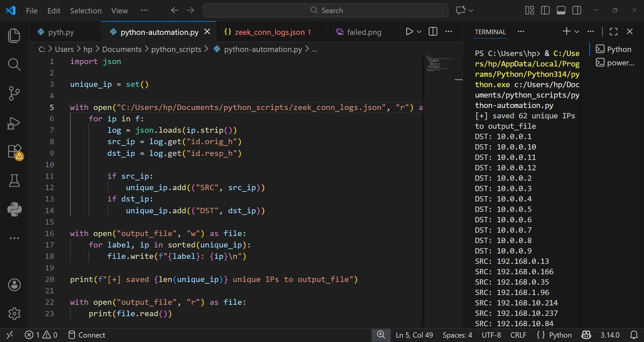Switch to failed.png tab
This screenshot has width=644, height=342.
coord(364,32)
